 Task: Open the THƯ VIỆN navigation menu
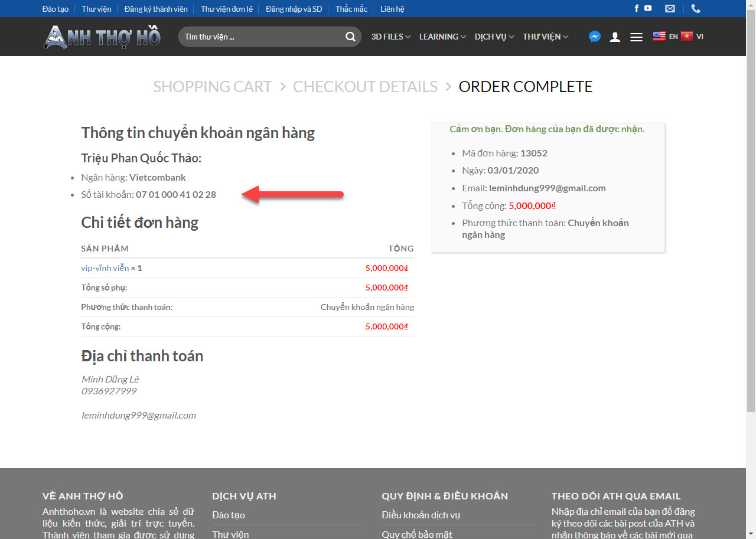point(545,37)
